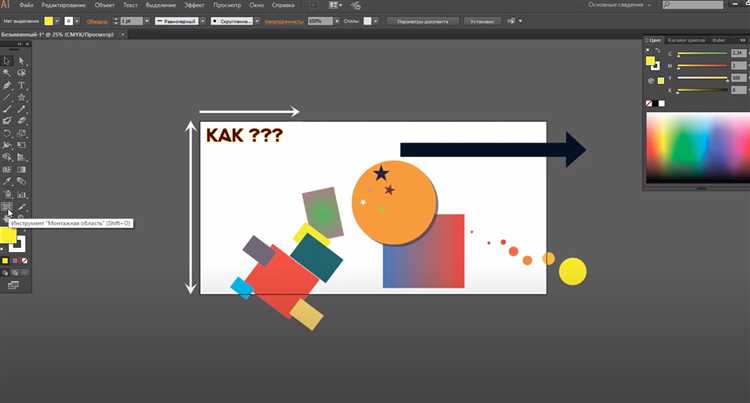Select the Lasso tool
This screenshot has width=750, height=403.
pos(22,73)
